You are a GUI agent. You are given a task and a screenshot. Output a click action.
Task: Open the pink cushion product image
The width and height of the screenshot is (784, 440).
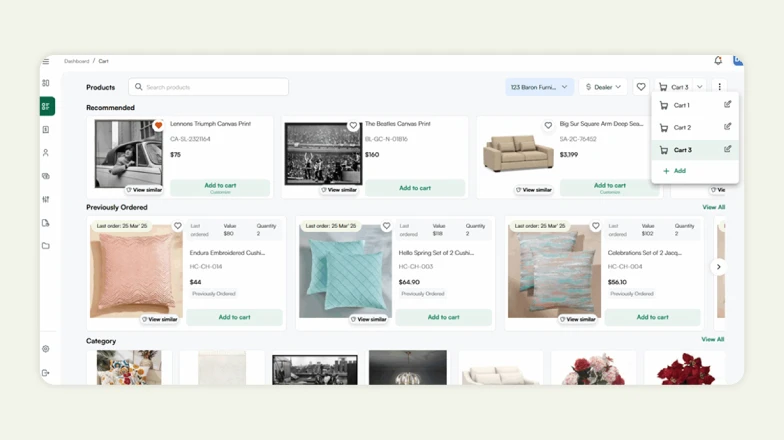136,270
